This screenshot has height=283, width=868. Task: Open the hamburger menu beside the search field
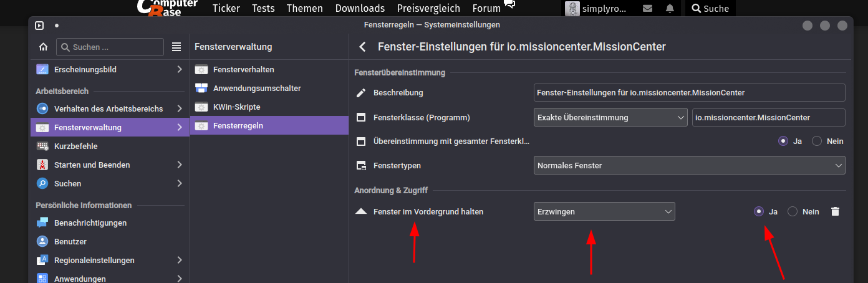point(176,47)
